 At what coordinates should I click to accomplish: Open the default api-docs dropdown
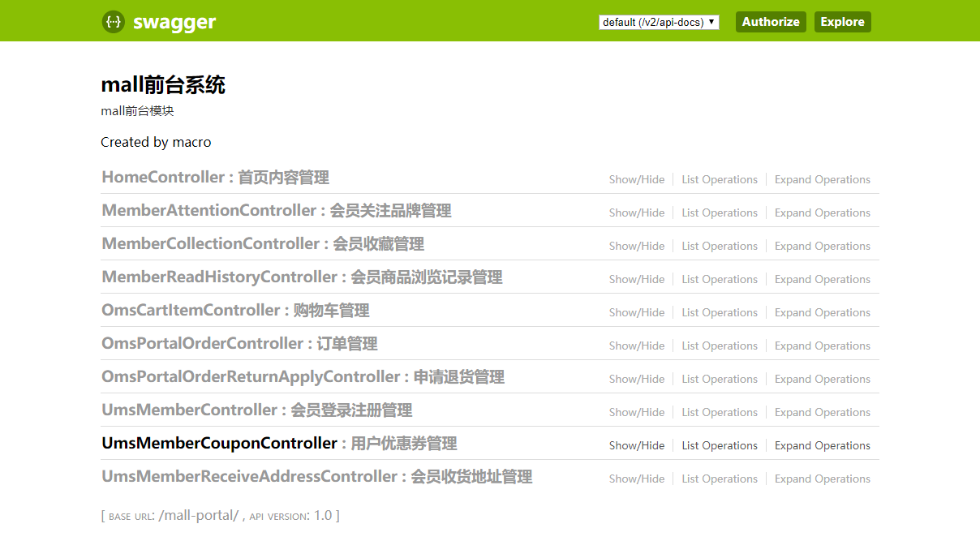click(659, 23)
